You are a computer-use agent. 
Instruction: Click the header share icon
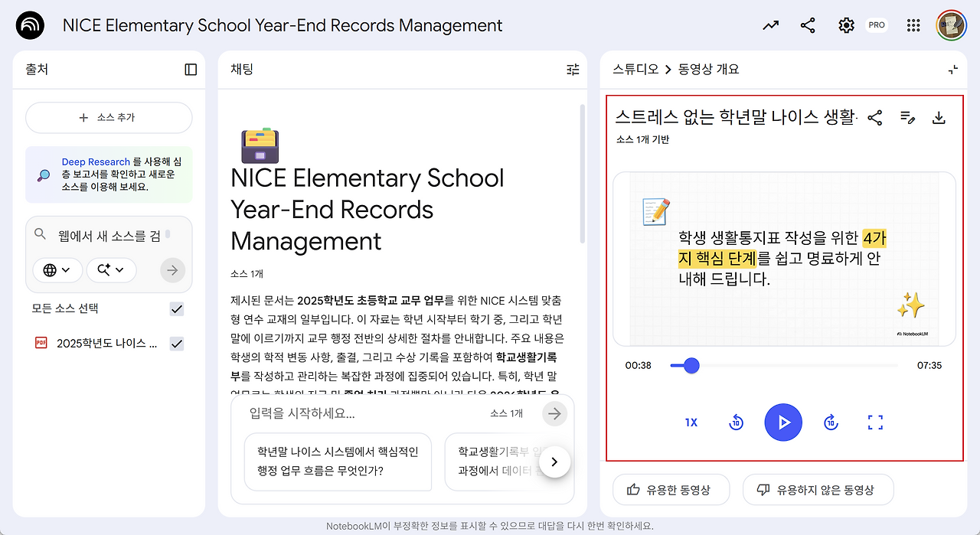click(x=808, y=25)
